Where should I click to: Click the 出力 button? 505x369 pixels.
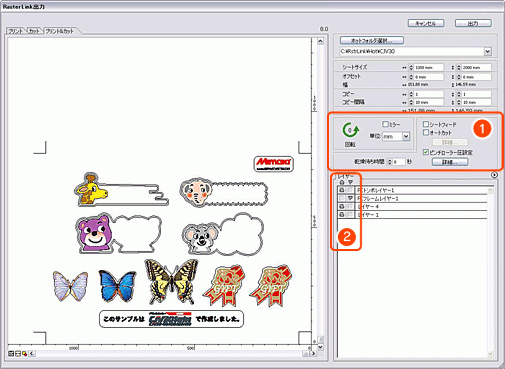[473, 23]
